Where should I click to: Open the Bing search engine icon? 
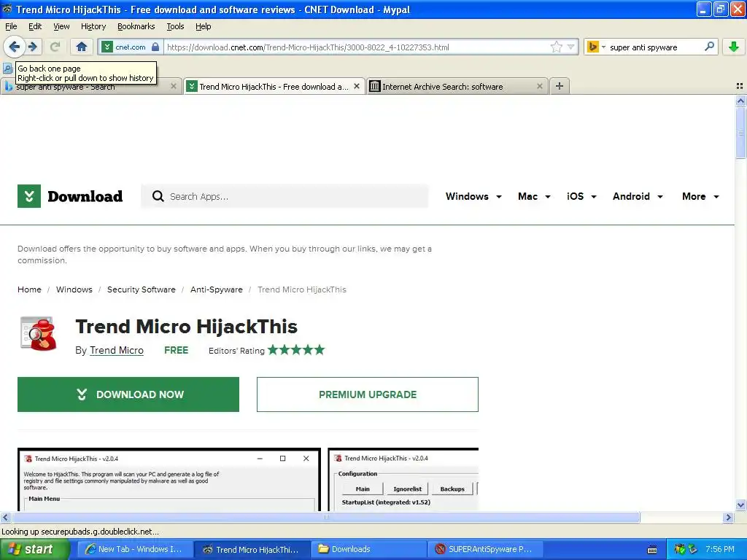[x=592, y=47]
